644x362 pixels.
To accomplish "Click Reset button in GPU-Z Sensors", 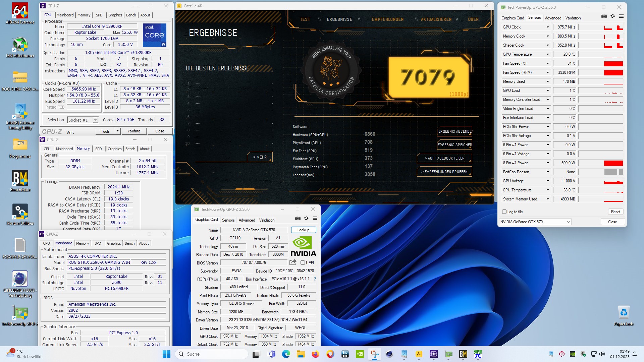I will [x=615, y=212].
